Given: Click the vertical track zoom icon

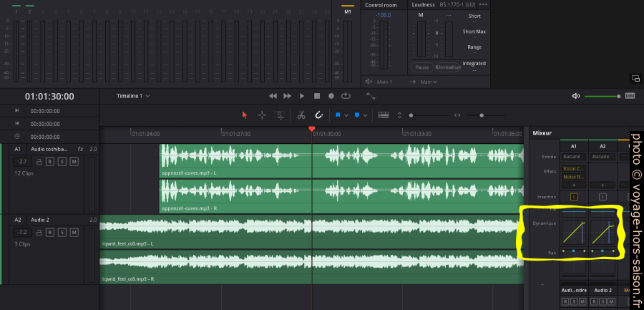Looking at the screenshot, I should point(399,115).
